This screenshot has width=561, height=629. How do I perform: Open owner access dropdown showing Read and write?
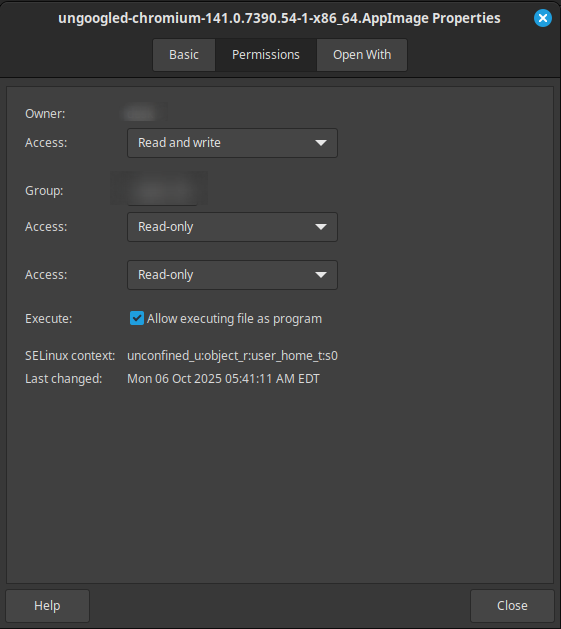click(232, 143)
